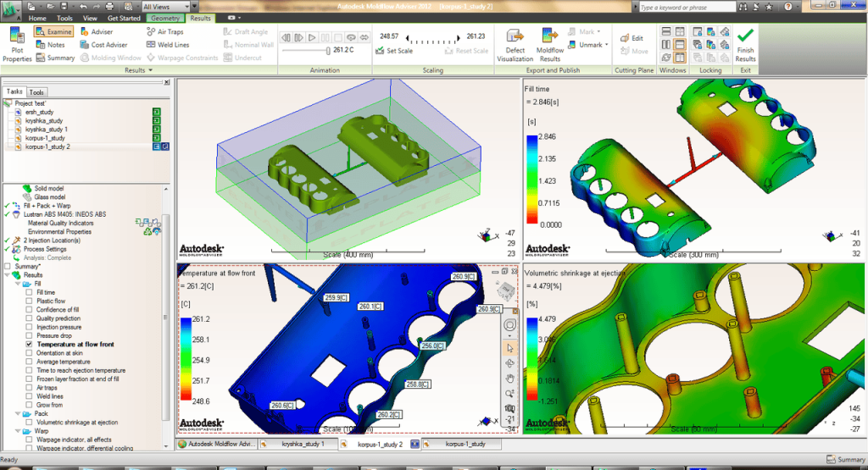This screenshot has height=470, width=868.
Task: Click the save icon in quick access toolbar
Action: [64, 7]
